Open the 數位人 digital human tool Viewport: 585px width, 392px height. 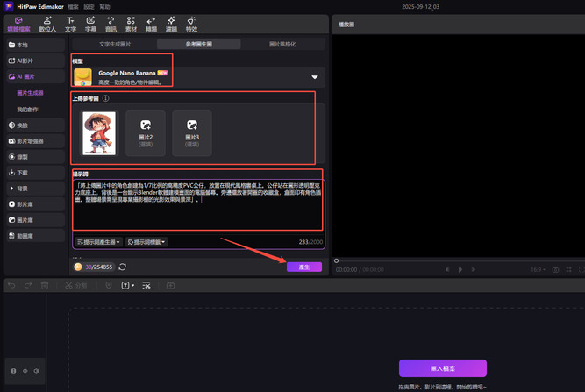(x=46, y=24)
